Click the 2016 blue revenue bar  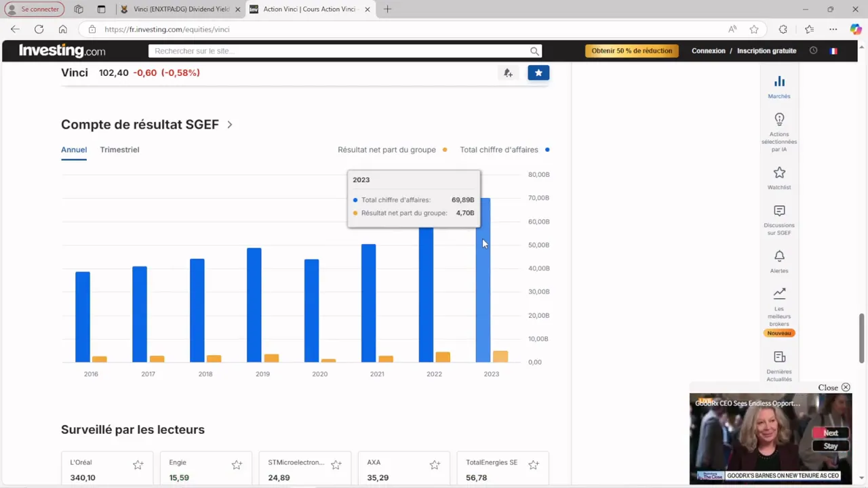point(83,317)
